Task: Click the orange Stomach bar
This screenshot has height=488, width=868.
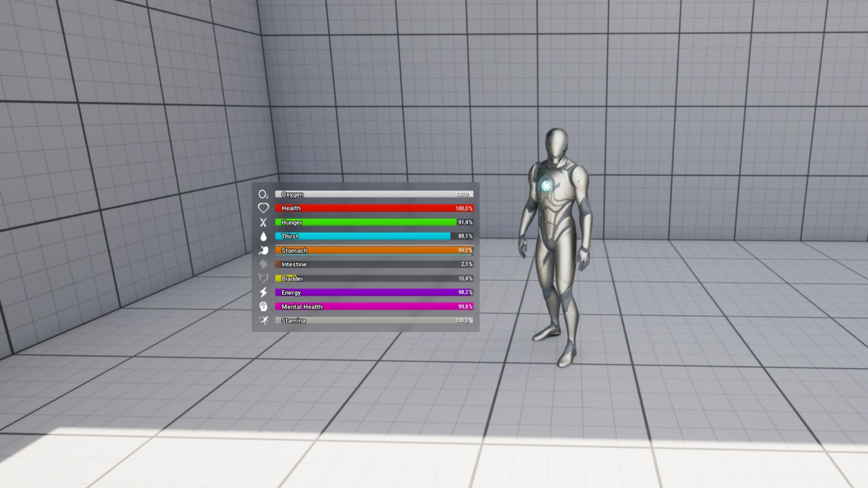Action: (x=374, y=250)
